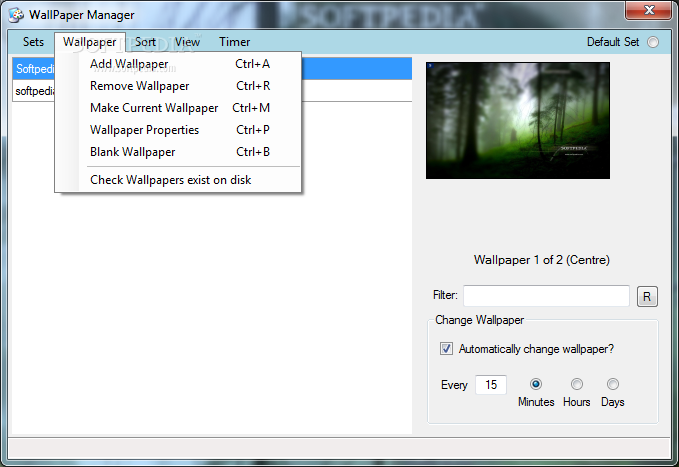Open the Sort menu
This screenshot has height=467, width=679.
[145, 42]
